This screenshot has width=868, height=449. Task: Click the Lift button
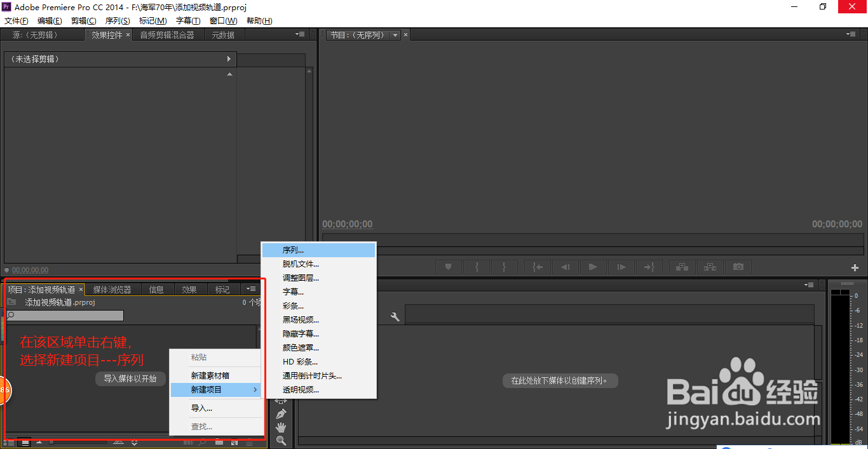(682, 267)
